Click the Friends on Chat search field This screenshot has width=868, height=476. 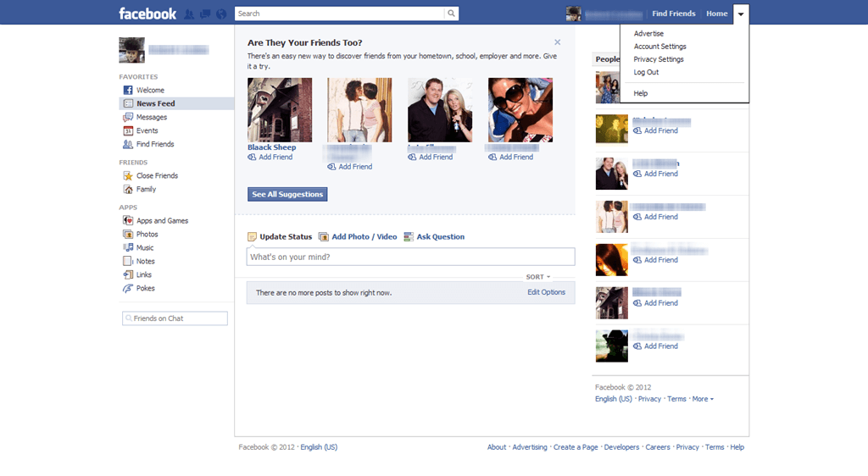(x=175, y=318)
